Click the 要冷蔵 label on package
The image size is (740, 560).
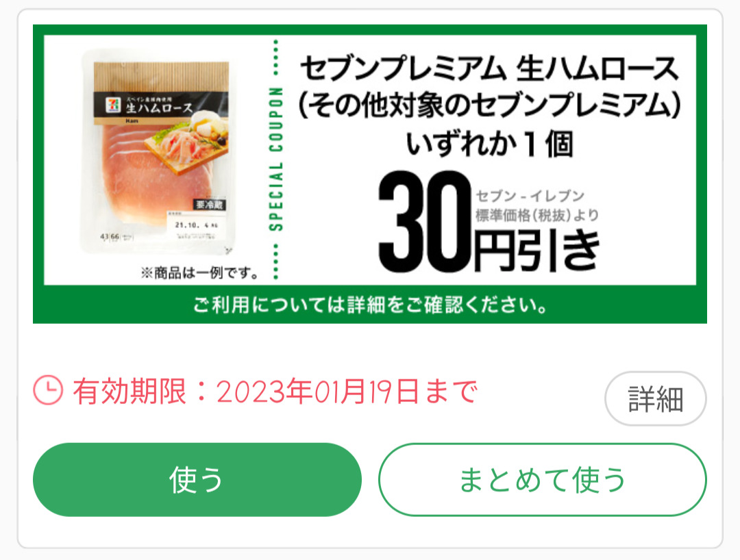click(210, 205)
